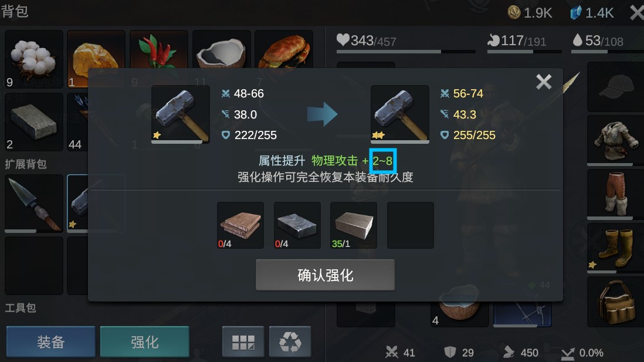This screenshot has height=362, width=644.
Task: Click the 确认强化 confirm button
Action: point(326,275)
